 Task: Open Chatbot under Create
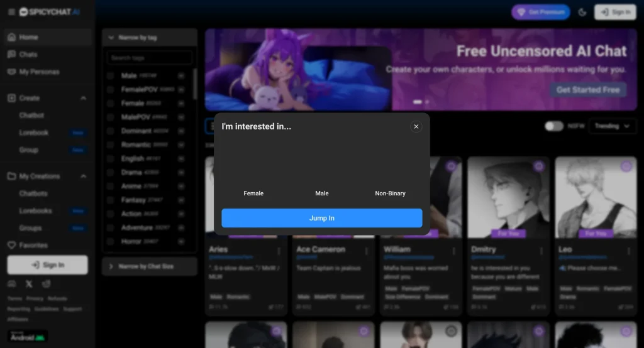click(x=31, y=116)
